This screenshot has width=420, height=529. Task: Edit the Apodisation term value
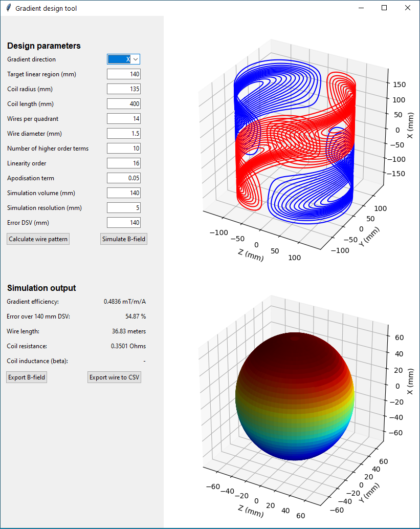pyautogui.click(x=123, y=178)
